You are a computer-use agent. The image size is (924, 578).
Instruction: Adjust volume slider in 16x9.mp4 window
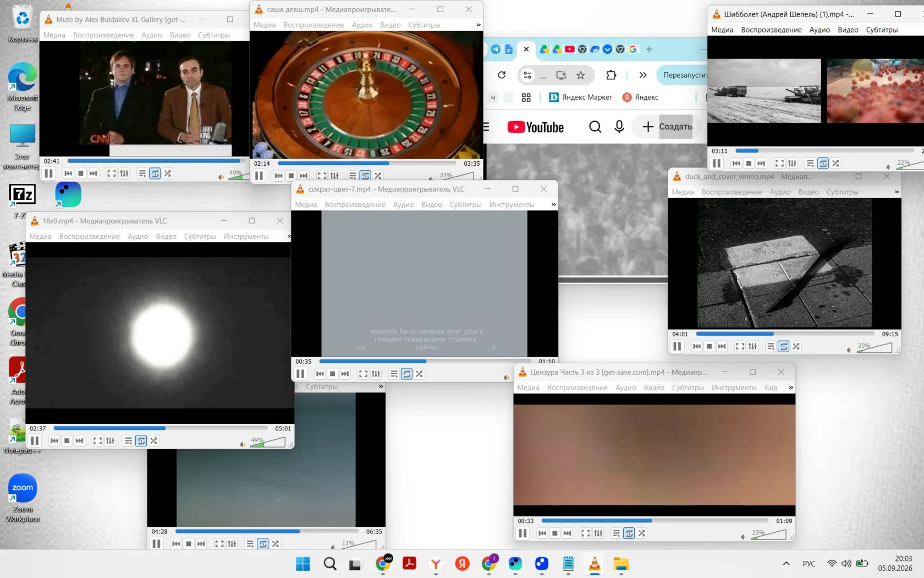(x=268, y=442)
